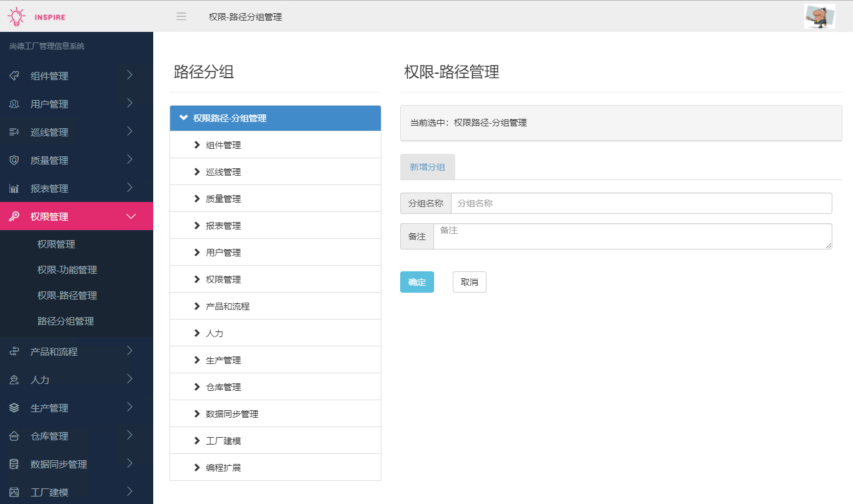The width and height of the screenshot is (853, 504).
Task: Click the 数据同步管理 database icon in sidebar
Action: click(14, 464)
